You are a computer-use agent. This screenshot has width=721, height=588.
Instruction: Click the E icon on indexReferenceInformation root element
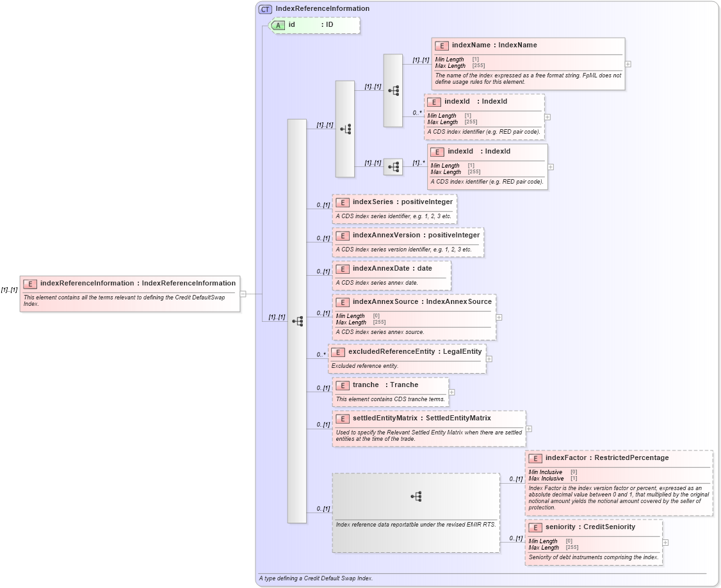click(29, 283)
